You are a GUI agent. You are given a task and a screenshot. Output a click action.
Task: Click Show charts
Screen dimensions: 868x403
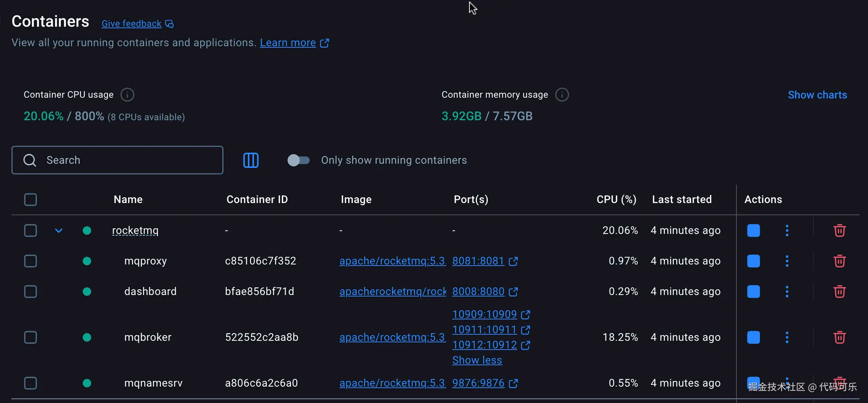tap(817, 95)
